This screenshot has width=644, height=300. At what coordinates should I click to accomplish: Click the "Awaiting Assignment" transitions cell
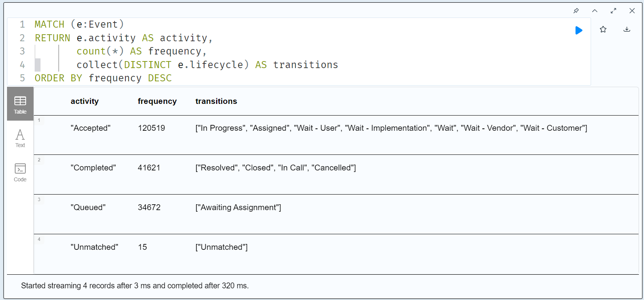click(x=238, y=207)
